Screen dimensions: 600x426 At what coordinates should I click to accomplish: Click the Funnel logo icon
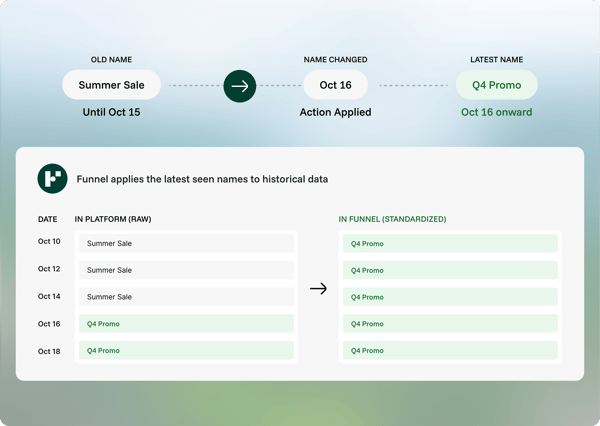point(52,179)
